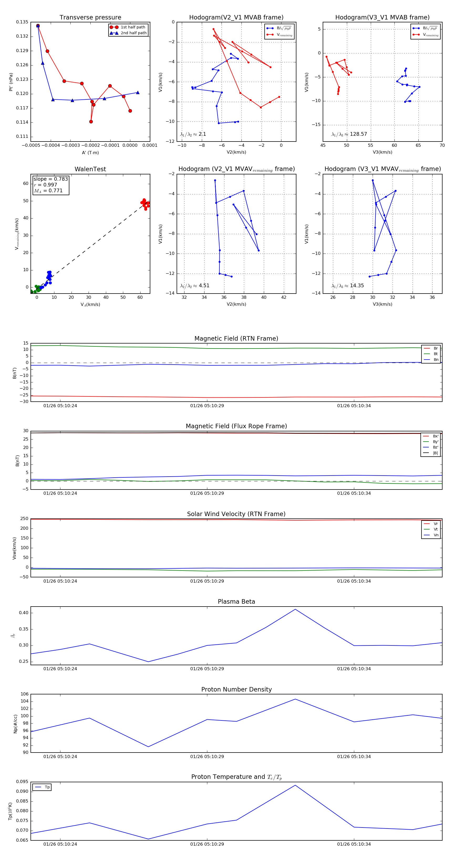Click the "Hodogram(V3_V1 MVAB frame)" title
The image size is (473, 868).
tap(382, 18)
